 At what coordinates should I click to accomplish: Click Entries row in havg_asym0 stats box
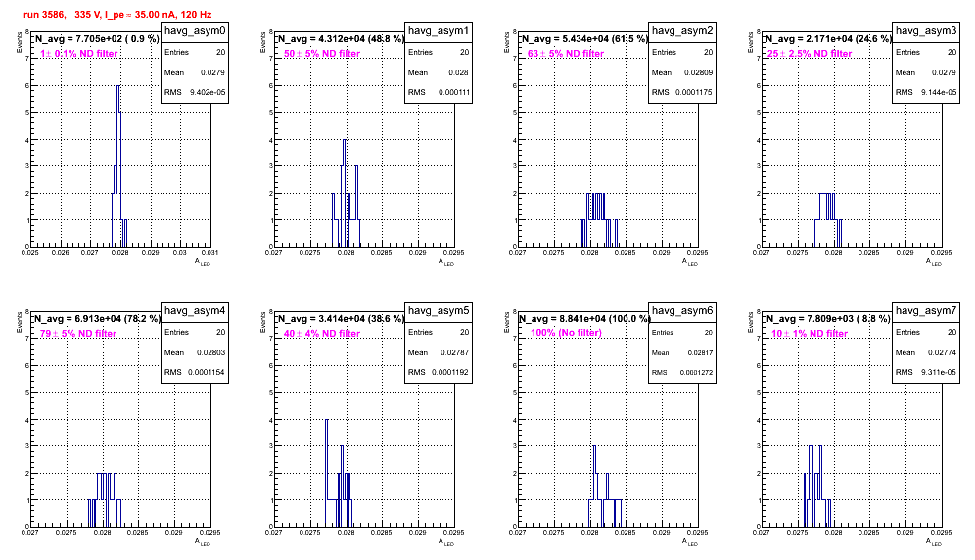195,52
